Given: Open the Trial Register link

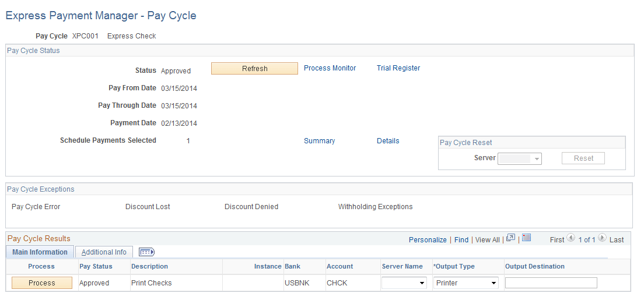Looking at the screenshot, I should pyautogui.click(x=398, y=68).
